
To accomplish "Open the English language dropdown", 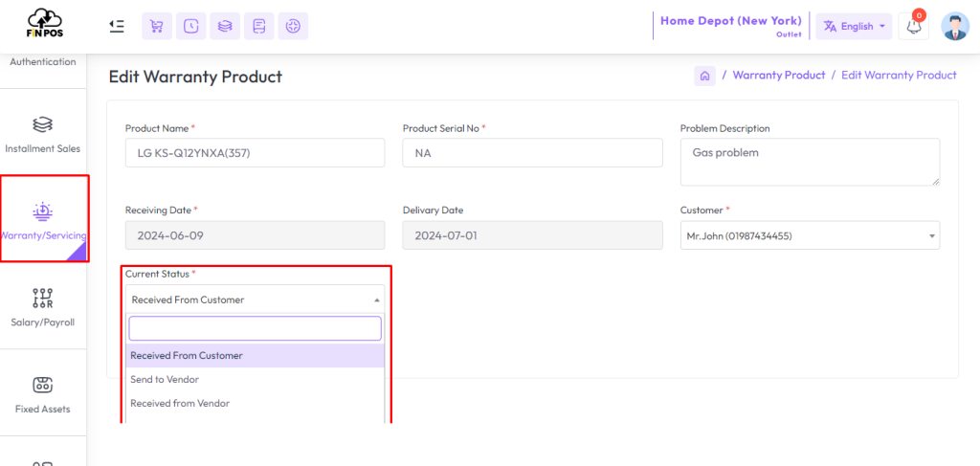I will [854, 26].
